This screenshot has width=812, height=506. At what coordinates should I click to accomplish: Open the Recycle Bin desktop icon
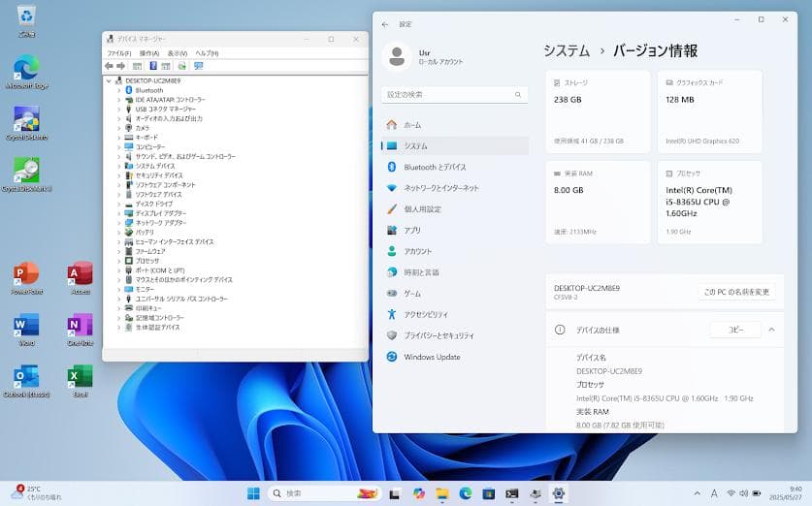tap(26, 21)
